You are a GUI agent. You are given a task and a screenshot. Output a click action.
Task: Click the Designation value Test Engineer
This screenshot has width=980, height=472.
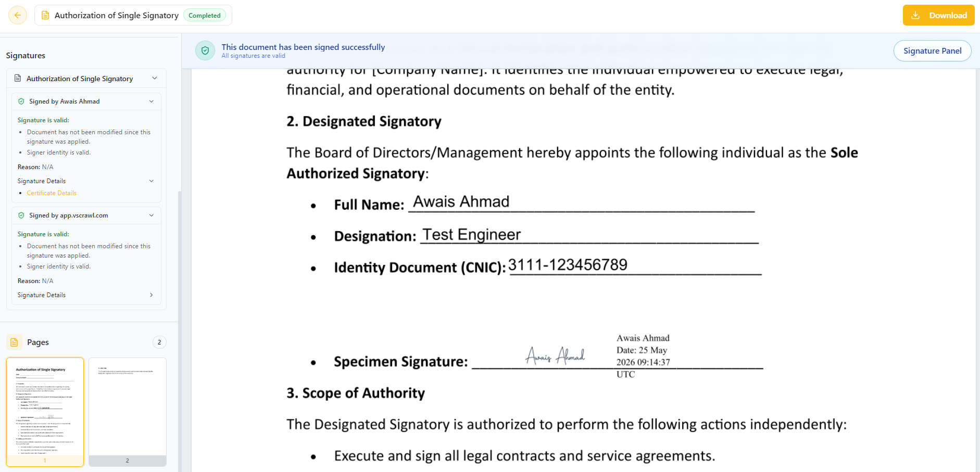[x=471, y=235]
